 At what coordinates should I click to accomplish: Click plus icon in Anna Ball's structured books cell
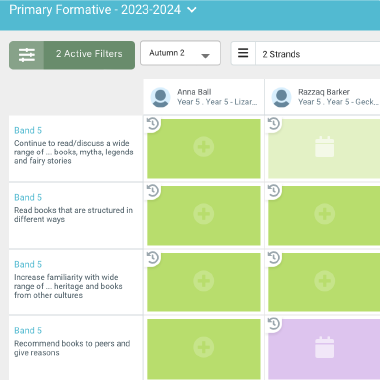(x=204, y=214)
